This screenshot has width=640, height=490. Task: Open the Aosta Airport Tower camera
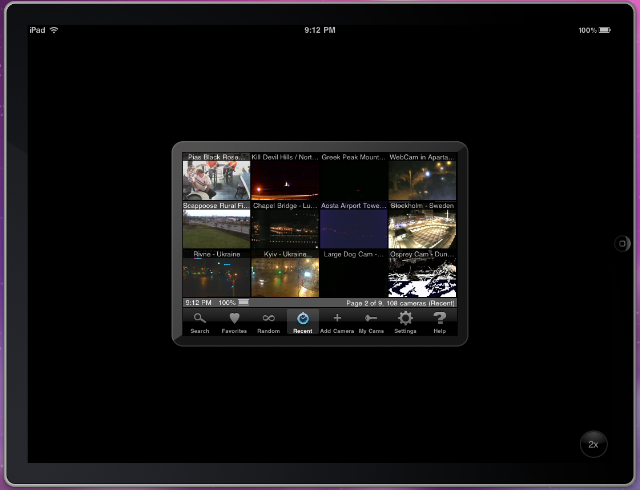(353, 225)
